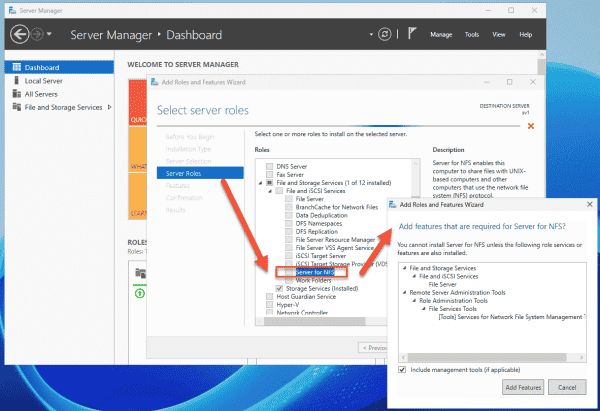Screen dimensions: 600x411
Task: Check the Host Guardian Service checkbox
Action: pyautogui.click(x=269, y=297)
